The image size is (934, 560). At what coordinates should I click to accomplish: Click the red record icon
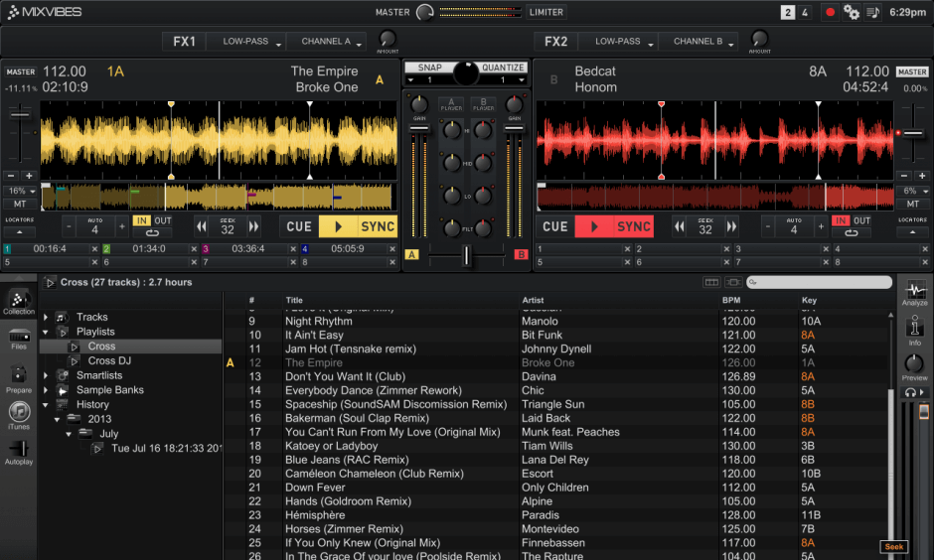pyautogui.click(x=830, y=12)
